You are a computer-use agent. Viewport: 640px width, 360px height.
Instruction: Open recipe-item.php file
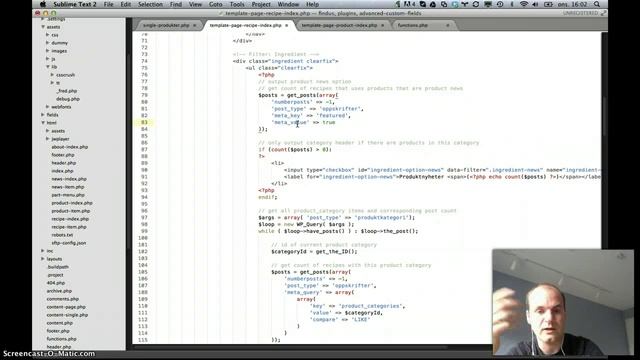click(69, 227)
